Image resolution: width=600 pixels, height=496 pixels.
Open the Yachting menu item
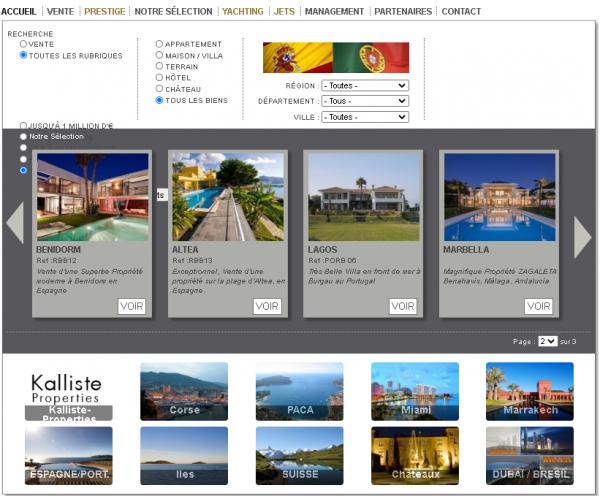pyautogui.click(x=243, y=12)
